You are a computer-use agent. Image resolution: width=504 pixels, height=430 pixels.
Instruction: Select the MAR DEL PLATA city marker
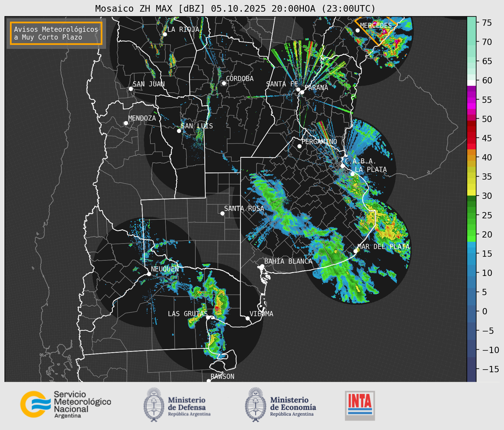point(356,251)
